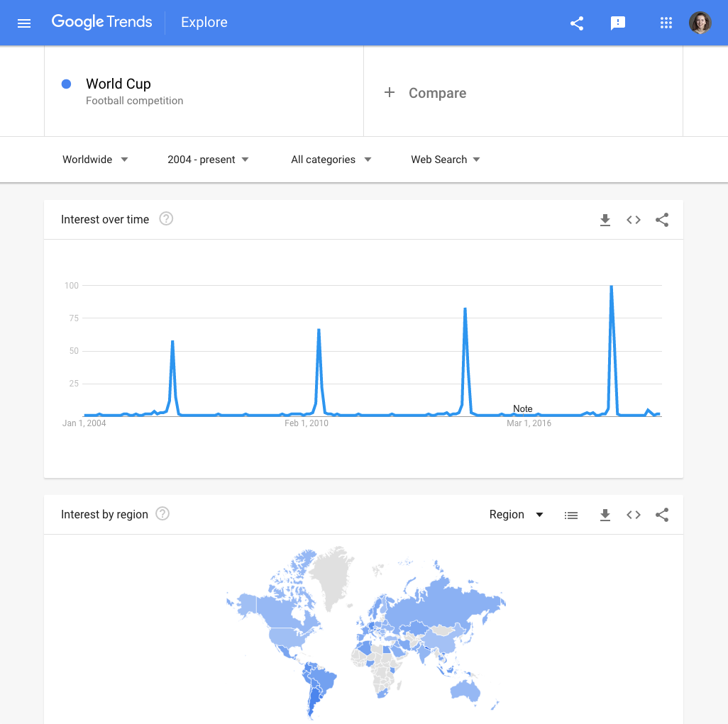Click the blue dot beside World Cup
The height and width of the screenshot is (724, 728).
67,84
